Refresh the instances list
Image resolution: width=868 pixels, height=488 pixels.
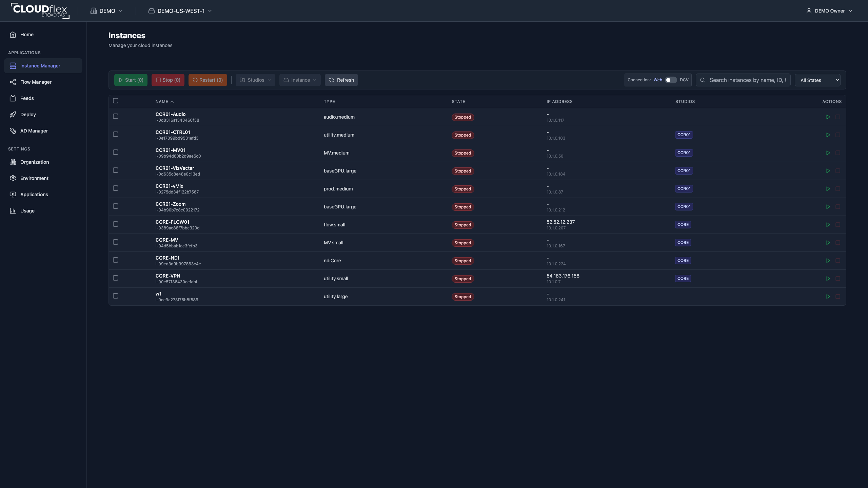[341, 80]
